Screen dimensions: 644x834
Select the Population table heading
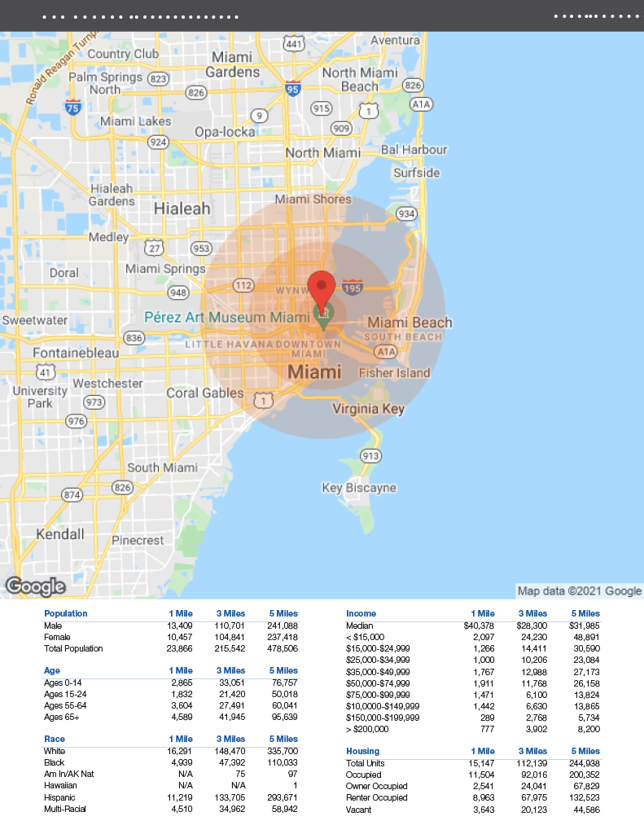(66, 613)
